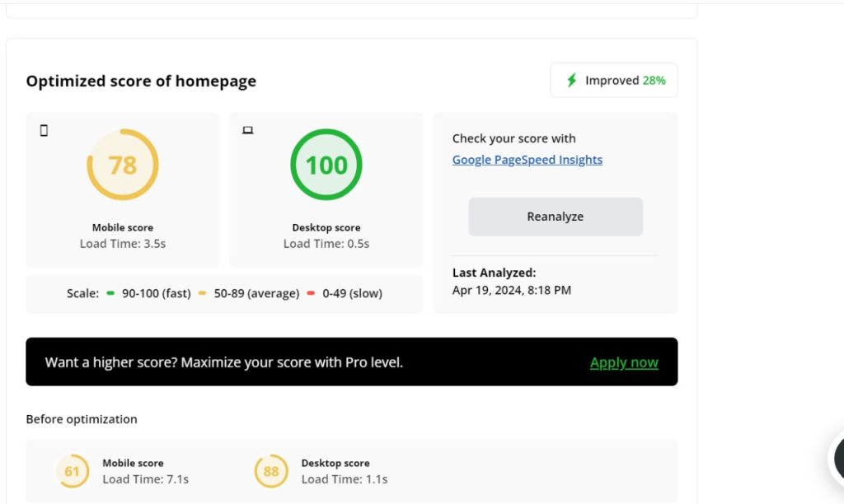Click the desktop score 100 gauge
This screenshot has height=504, width=844.
point(326,165)
